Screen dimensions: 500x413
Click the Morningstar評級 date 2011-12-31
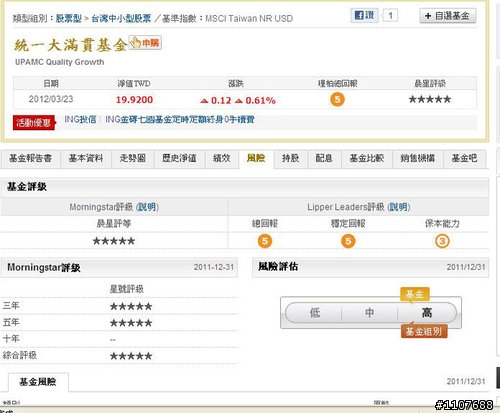(x=214, y=267)
